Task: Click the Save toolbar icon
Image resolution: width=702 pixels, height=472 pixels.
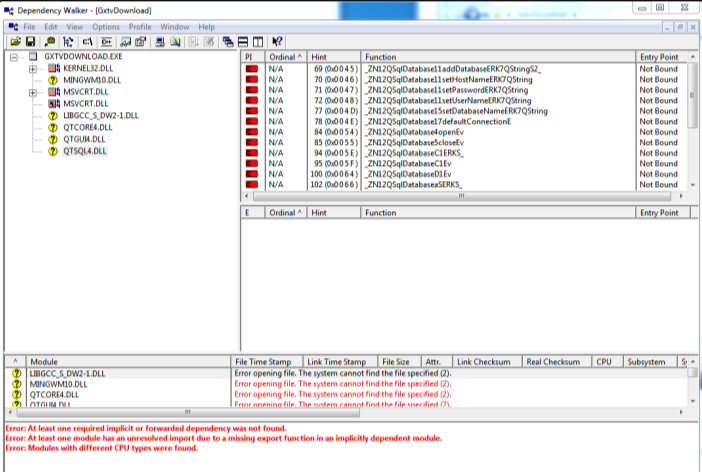Action: point(31,42)
